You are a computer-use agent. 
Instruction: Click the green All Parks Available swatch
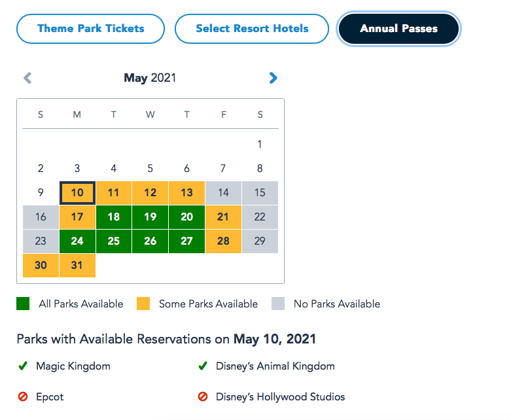click(23, 304)
